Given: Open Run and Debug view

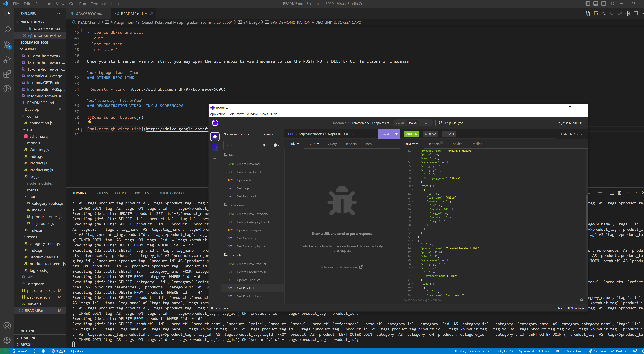Looking at the screenshot, I should [7, 59].
